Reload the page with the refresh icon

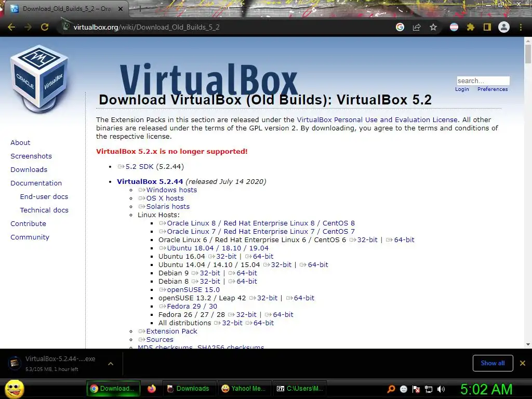[45, 27]
